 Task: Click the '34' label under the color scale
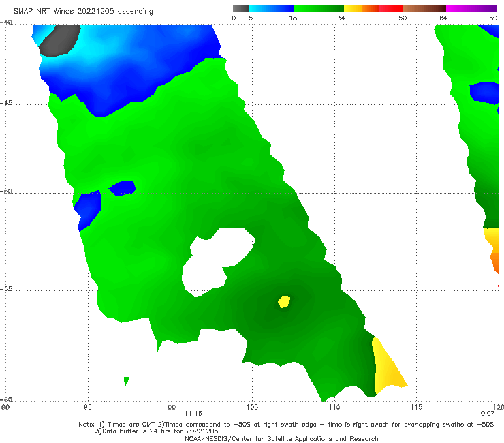coord(341,18)
